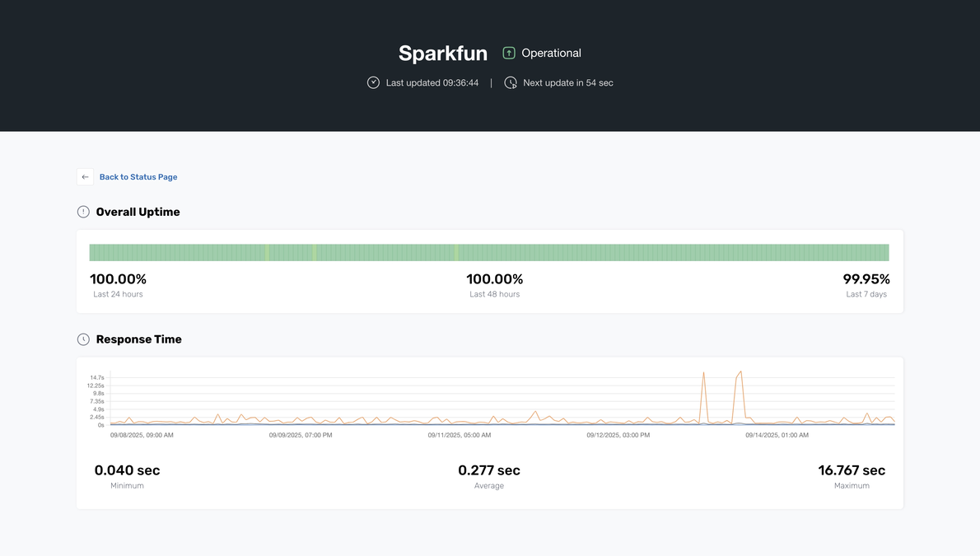Click the info icon beside Overall Uptime
The image size is (980, 556).
coord(83,211)
